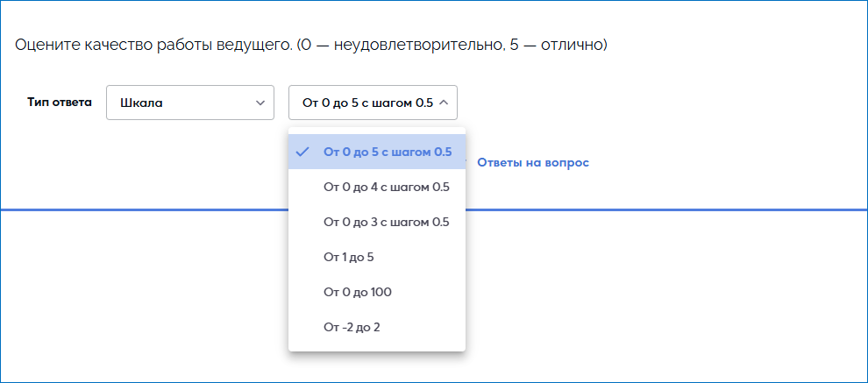Click blank space under the Тип ответа label

pos(60,158)
